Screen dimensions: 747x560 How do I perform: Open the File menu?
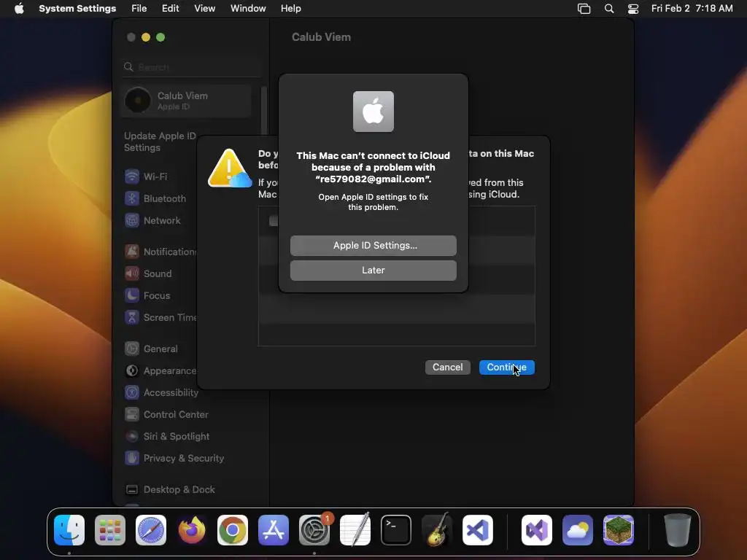[x=139, y=9]
